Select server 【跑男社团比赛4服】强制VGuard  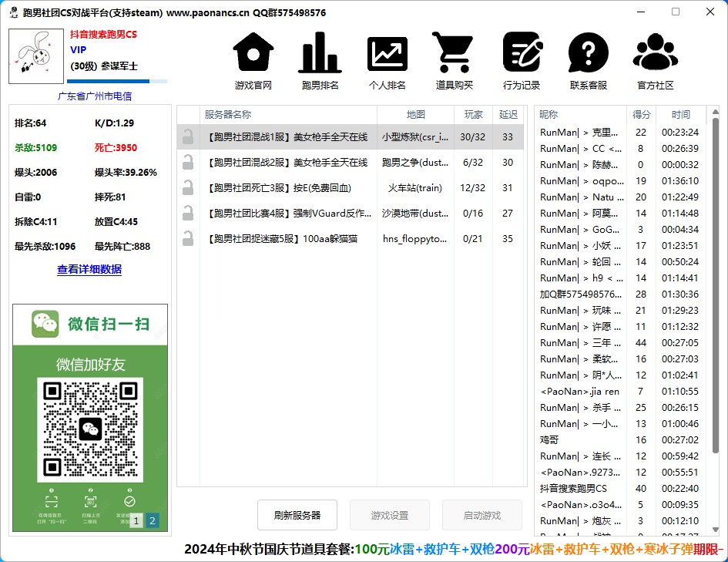point(351,214)
